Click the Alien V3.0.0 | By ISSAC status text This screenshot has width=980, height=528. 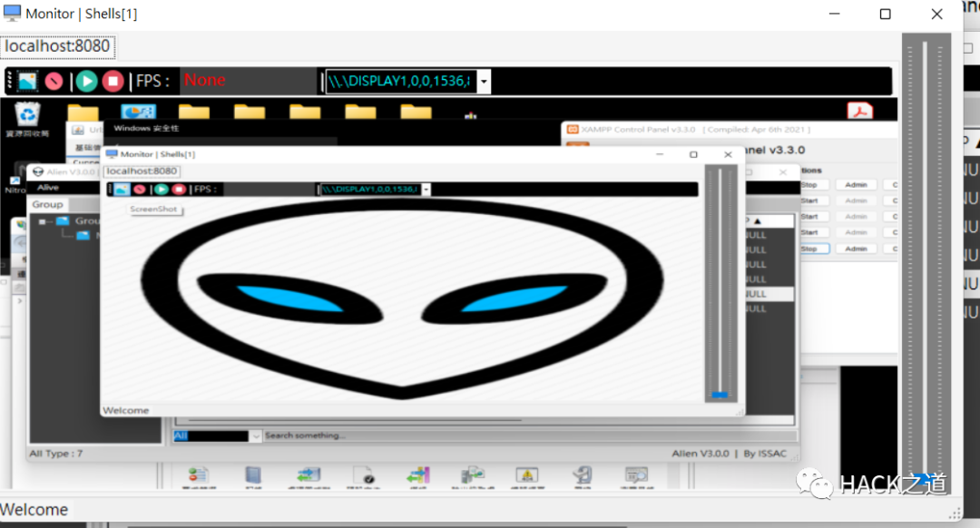point(729,454)
